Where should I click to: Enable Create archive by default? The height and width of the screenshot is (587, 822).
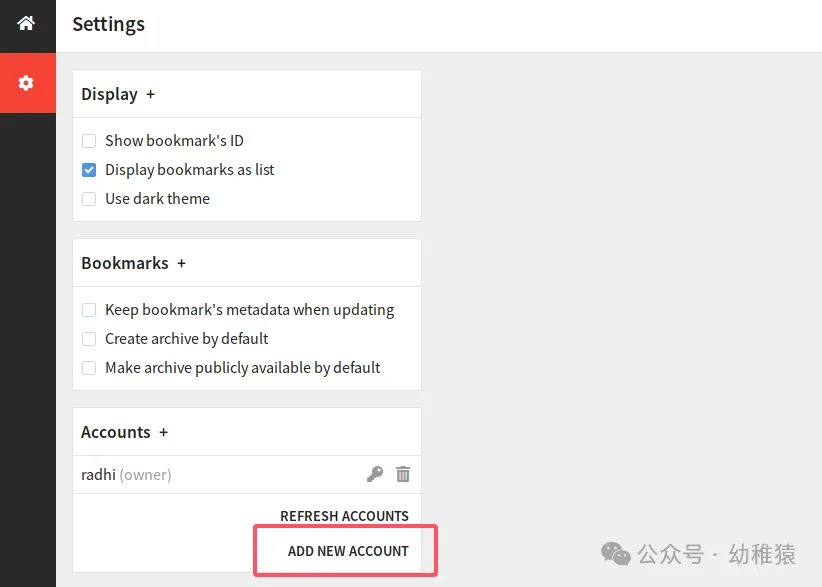tap(89, 339)
